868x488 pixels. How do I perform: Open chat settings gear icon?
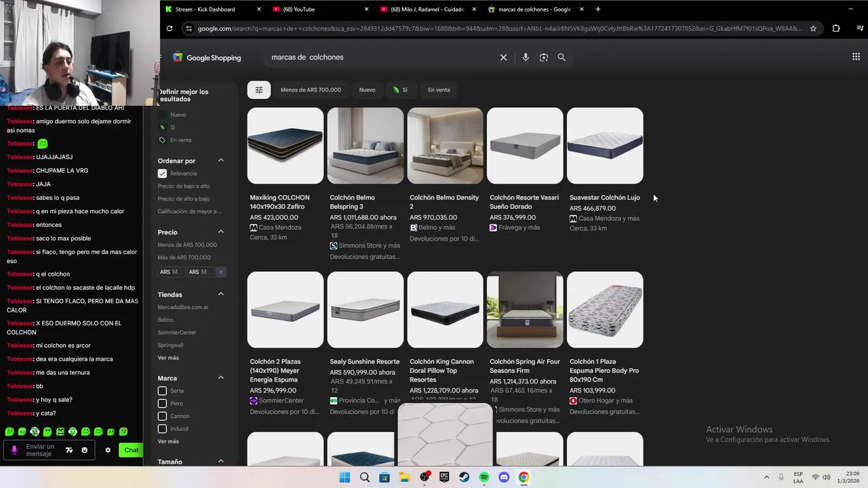(x=107, y=450)
